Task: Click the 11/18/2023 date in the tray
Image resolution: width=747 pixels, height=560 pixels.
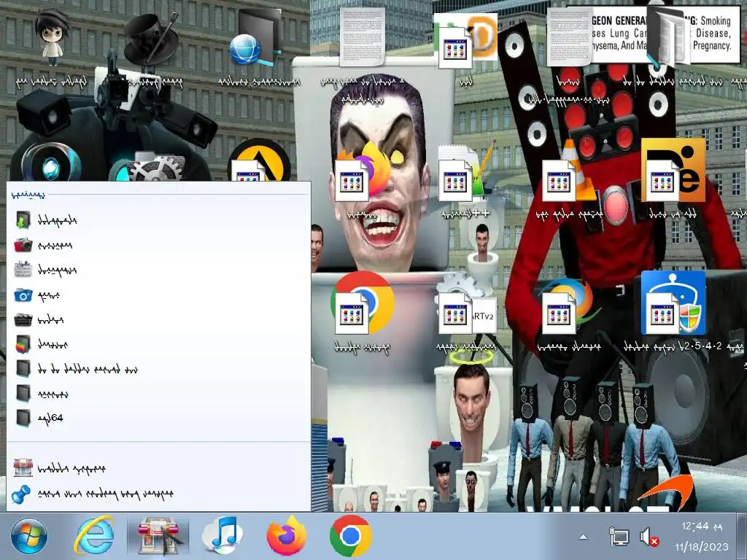Action: coord(701,546)
